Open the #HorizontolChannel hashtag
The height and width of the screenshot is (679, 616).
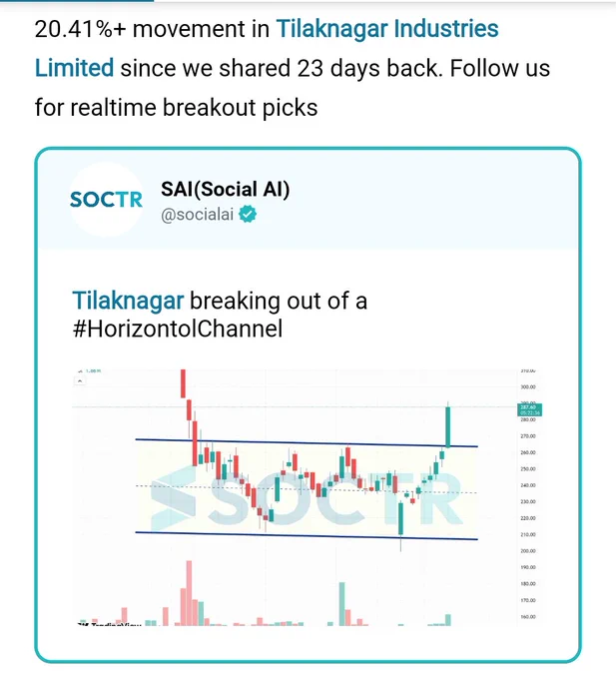(x=178, y=329)
